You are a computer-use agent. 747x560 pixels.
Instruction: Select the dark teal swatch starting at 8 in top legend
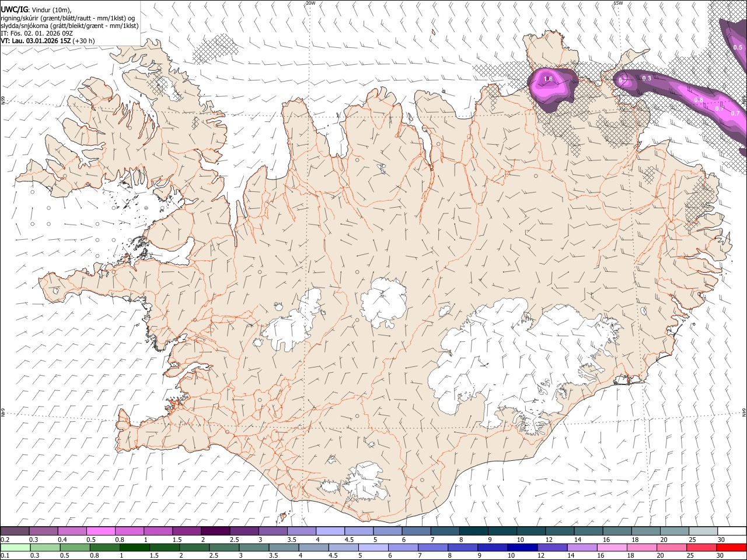473,531
